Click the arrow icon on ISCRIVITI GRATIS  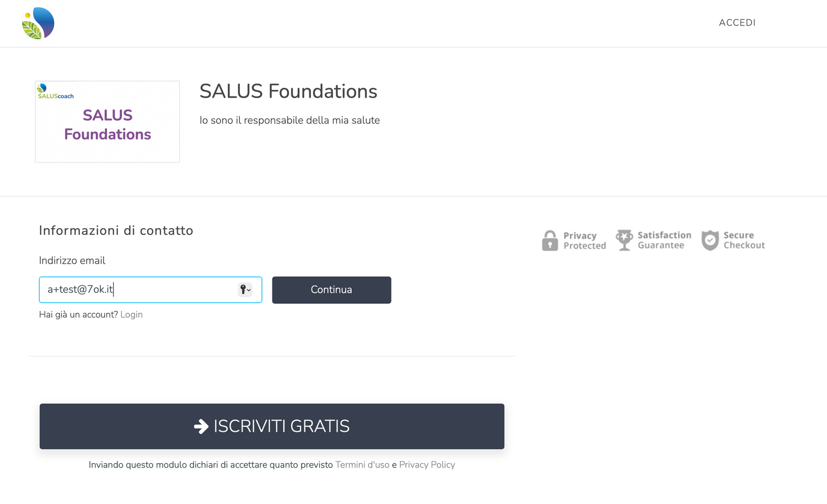[201, 426]
